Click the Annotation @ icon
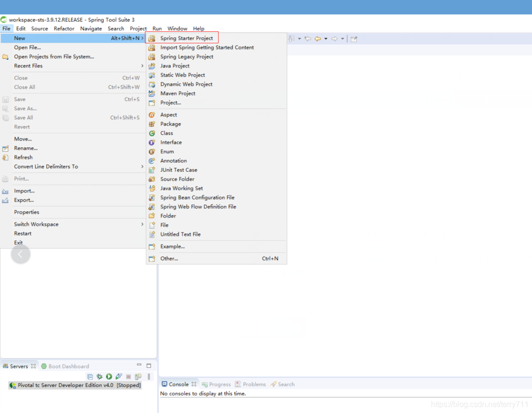The height and width of the screenshot is (413, 532). 152,161
